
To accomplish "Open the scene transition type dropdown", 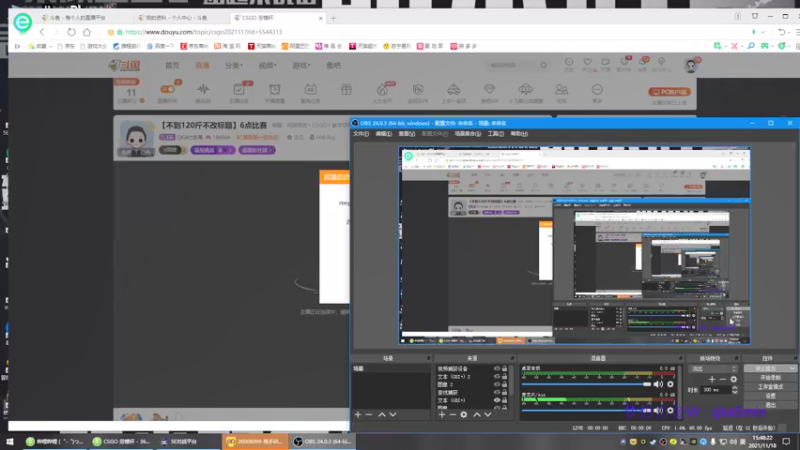I will (713, 368).
